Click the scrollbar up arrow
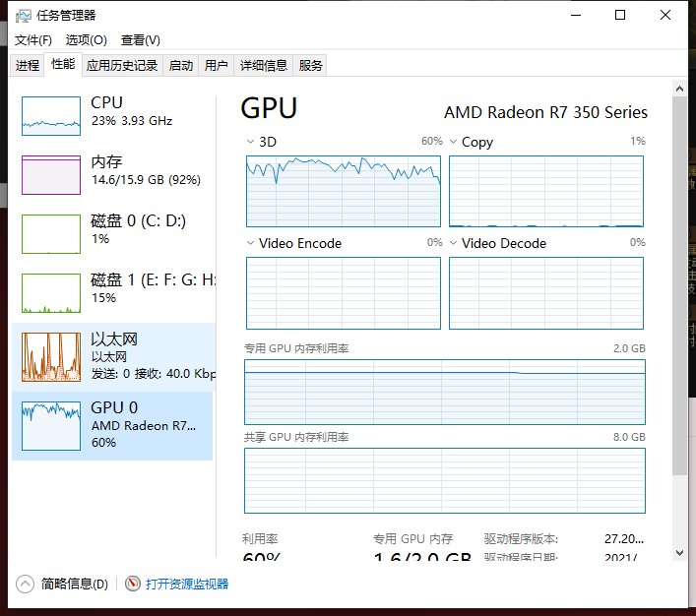This screenshot has width=696, height=616. pyautogui.click(x=679, y=89)
